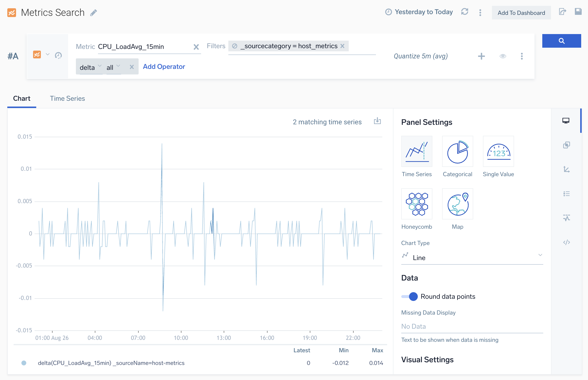Click the share icon in top bar
588x380 pixels.
click(562, 12)
